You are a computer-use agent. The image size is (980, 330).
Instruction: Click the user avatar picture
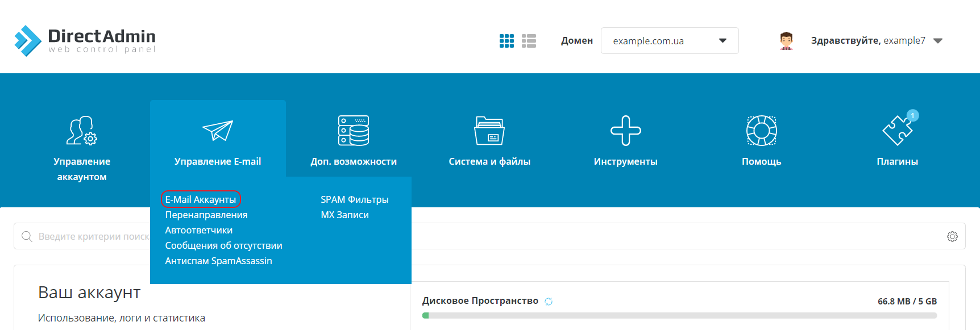click(786, 41)
